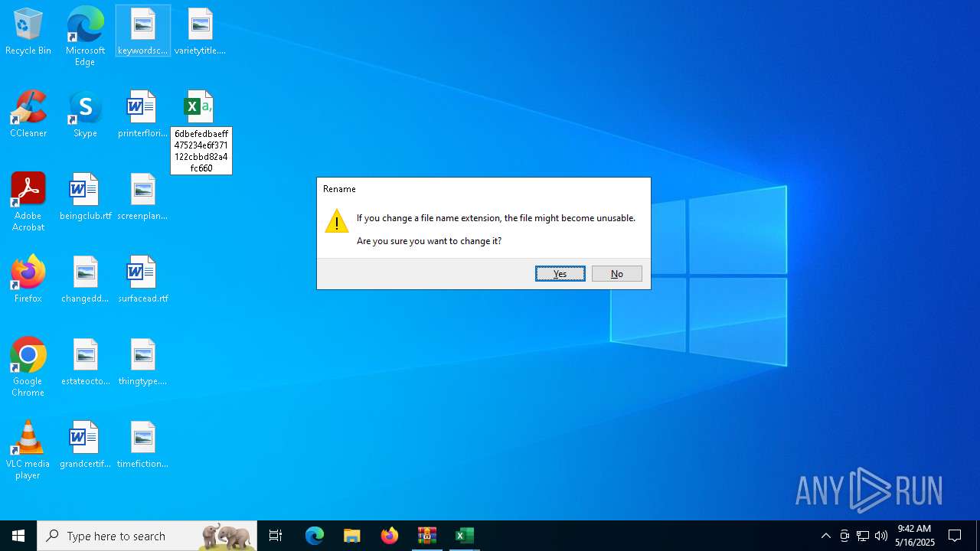Select the grandcertif... Word document
Image resolution: width=980 pixels, height=551 pixels.
[x=85, y=445]
